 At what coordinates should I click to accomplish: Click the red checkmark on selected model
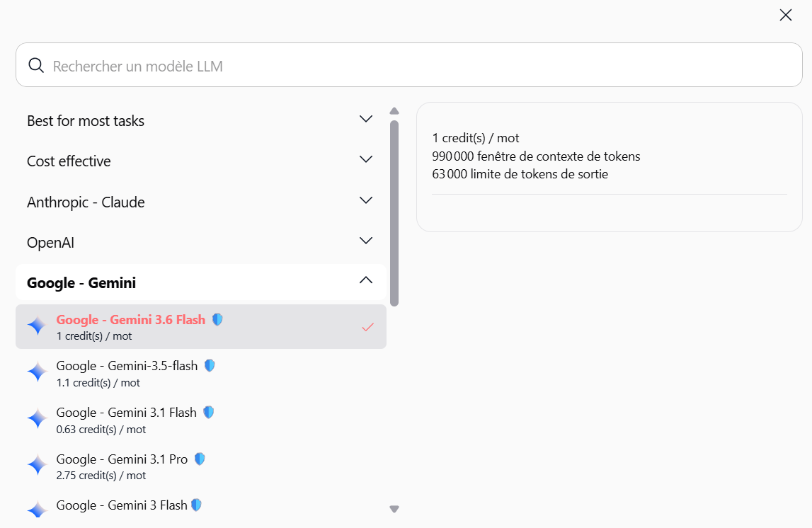tap(367, 327)
